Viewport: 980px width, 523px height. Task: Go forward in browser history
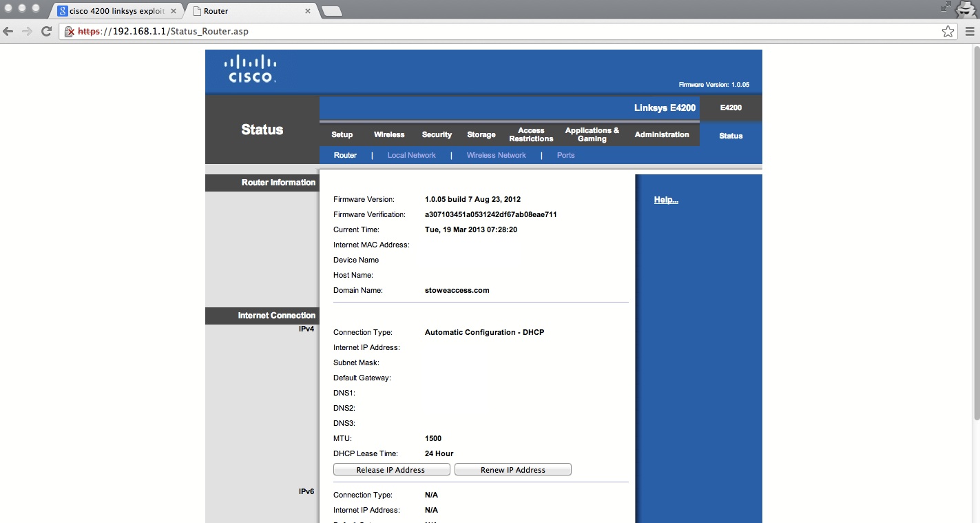[x=28, y=31]
